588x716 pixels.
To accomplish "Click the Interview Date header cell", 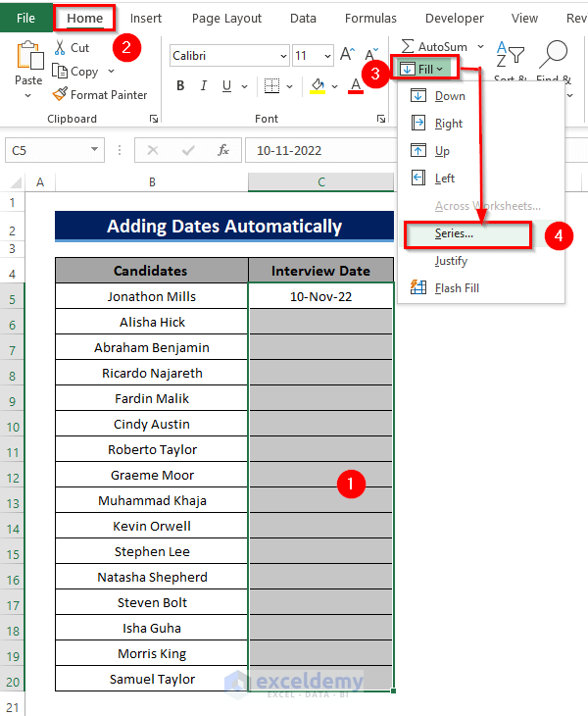I will pos(321,271).
